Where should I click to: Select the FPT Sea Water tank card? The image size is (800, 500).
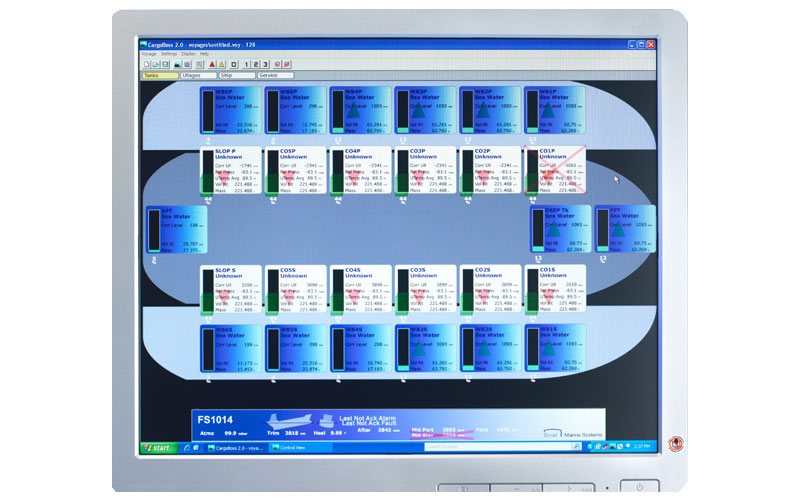click(625, 229)
